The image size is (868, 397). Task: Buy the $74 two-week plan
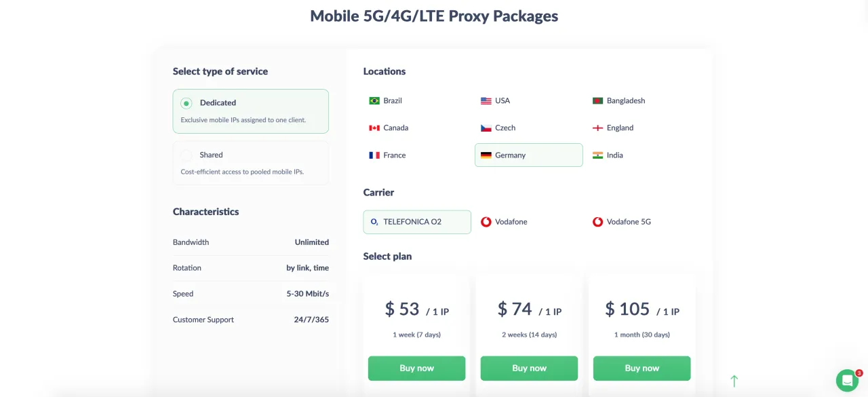[529, 368]
